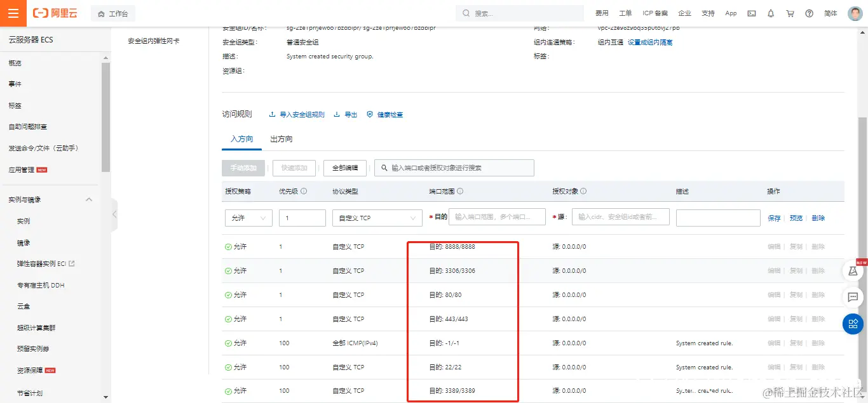Open 镜像 in the sidebar

pyautogui.click(x=24, y=242)
